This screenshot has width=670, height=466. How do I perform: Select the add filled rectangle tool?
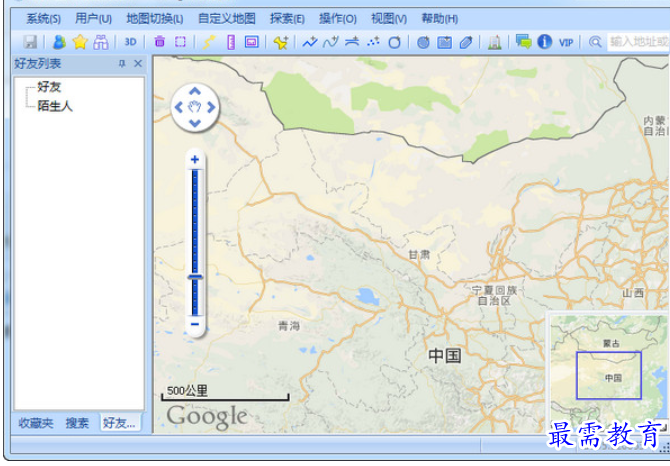pos(444,42)
